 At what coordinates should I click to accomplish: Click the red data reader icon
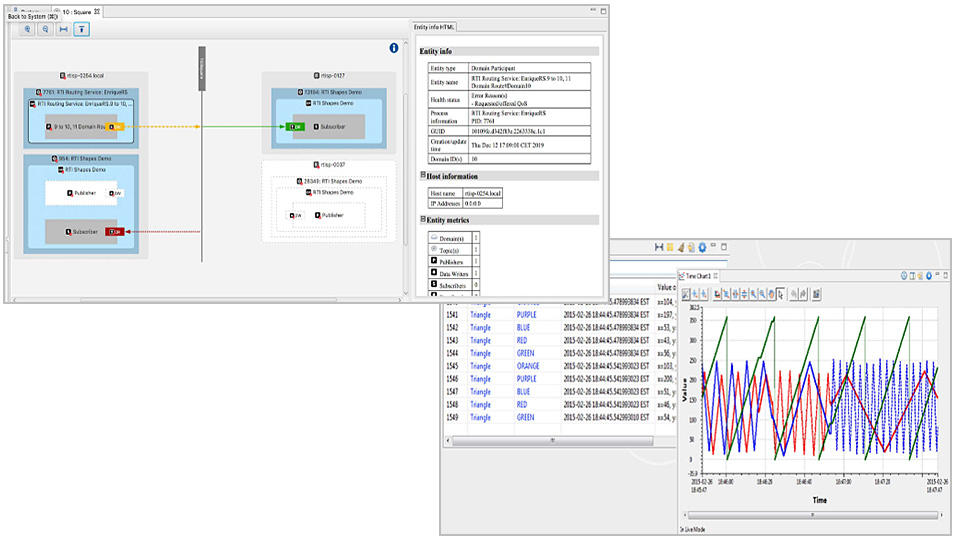(114, 231)
